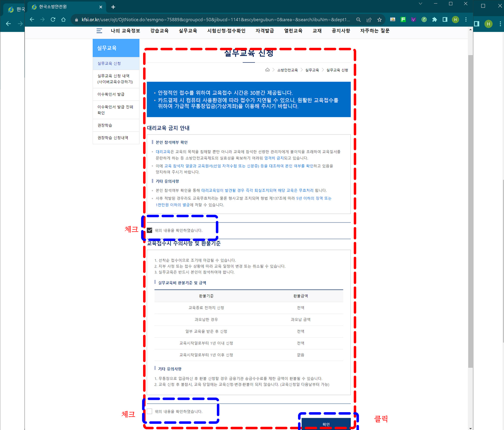Reload the page with the refresh icon
The image size is (504, 430).
(53, 19)
